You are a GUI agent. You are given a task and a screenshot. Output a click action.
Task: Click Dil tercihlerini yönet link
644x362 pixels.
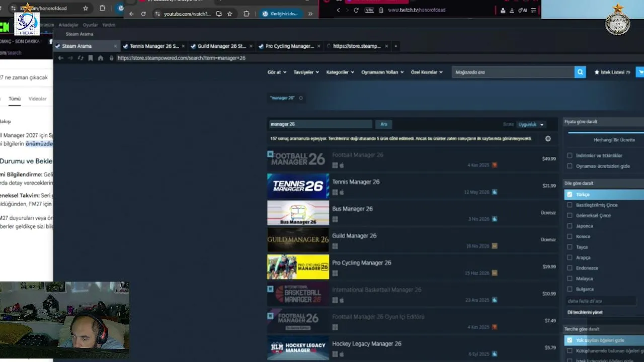[x=585, y=312]
